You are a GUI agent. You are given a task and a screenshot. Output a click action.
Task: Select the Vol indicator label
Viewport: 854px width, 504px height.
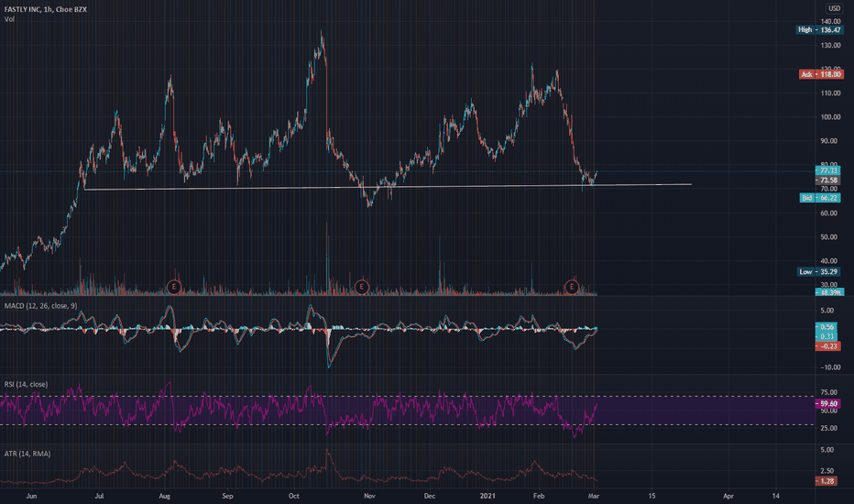click(9, 19)
